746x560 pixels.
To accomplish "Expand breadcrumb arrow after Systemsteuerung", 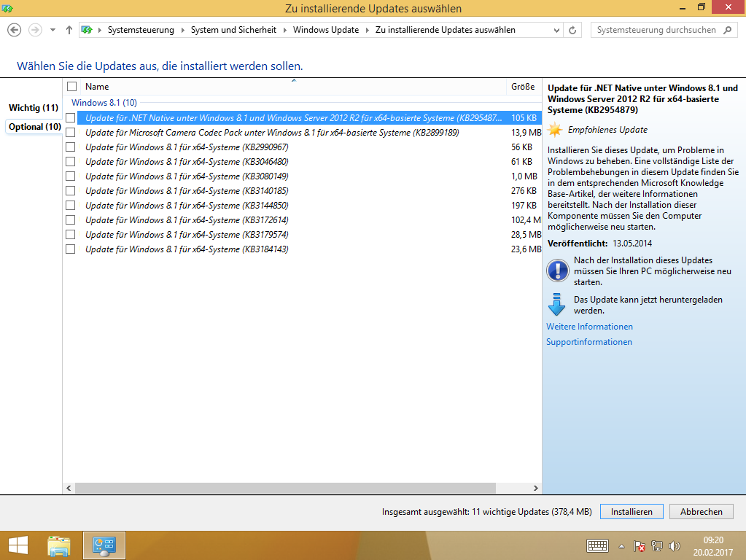I will [x=182, y=30].
